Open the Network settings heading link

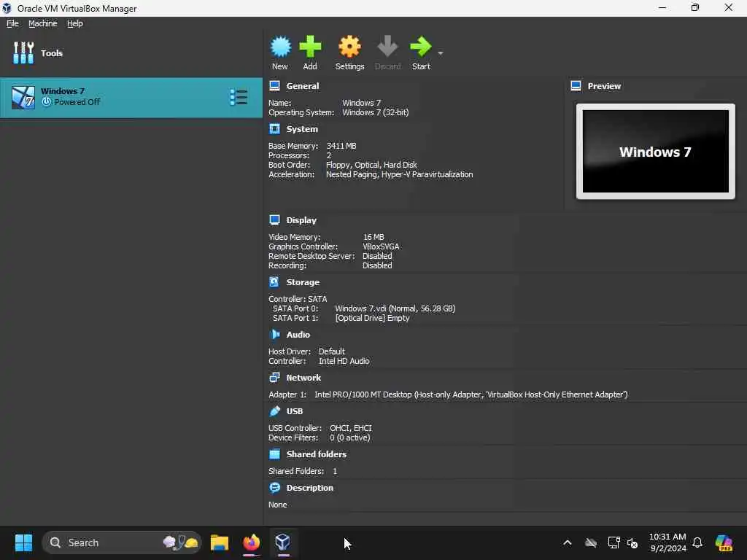(303, 378)
